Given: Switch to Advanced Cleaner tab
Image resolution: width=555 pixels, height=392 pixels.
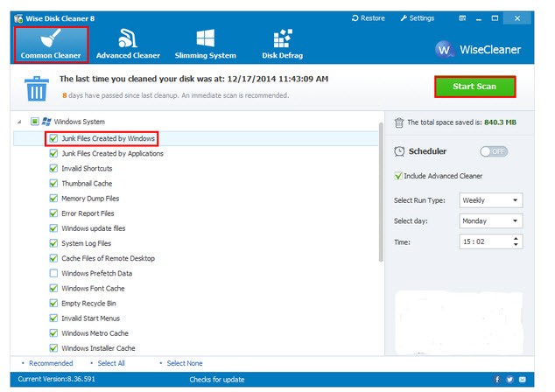Looking at the screenshot, I should click(128, 45).
